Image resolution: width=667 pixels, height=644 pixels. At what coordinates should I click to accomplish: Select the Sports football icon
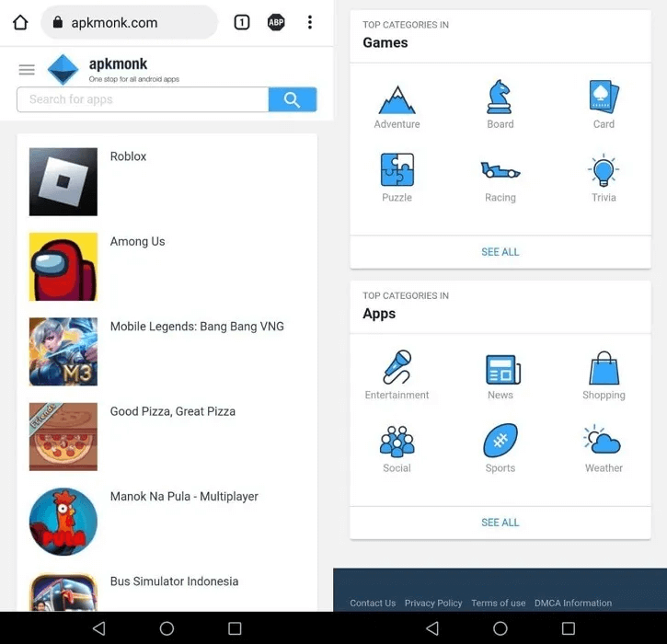pos(500,441)
